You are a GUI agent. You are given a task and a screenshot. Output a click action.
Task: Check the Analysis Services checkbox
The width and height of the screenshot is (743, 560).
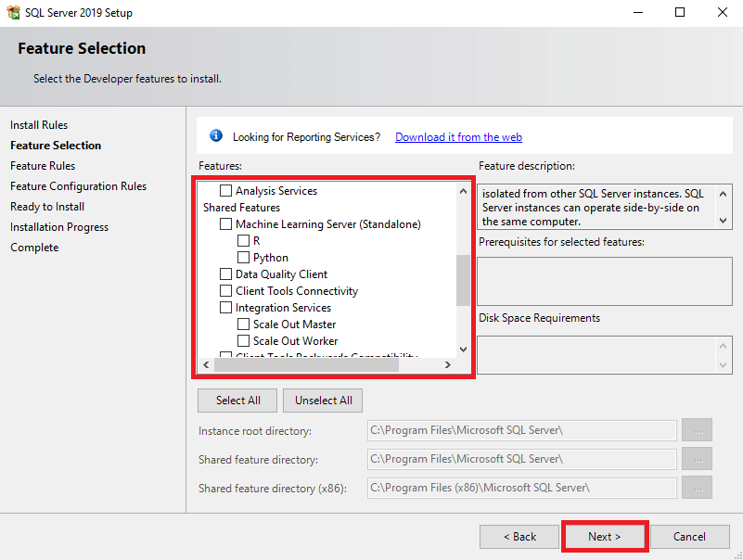[x=225, y=190]
